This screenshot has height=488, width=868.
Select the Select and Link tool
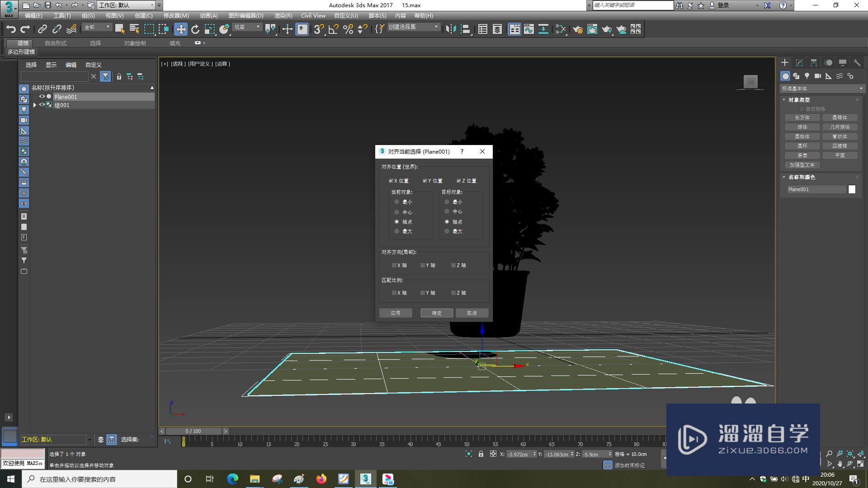coord(42,29)
